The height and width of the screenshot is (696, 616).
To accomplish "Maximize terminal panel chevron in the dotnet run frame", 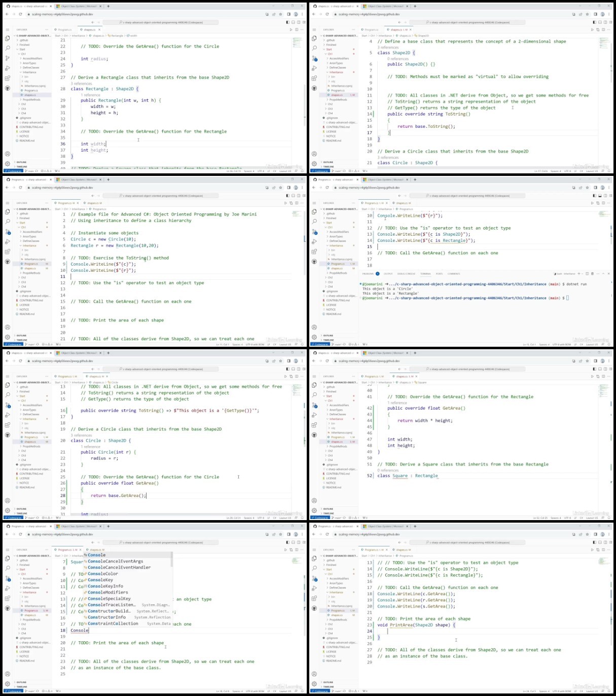I will 603,274.
